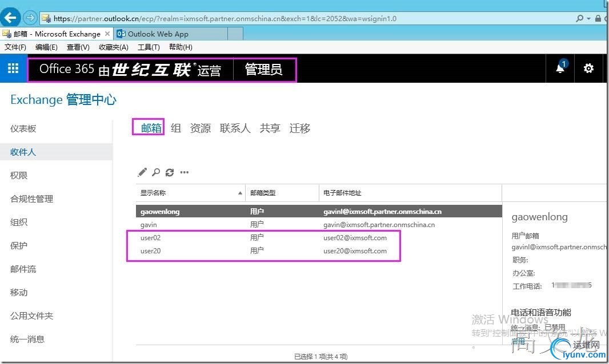Open the 编辑(E) menu
Image resolution: width=609 pixels, height=364 pixels.
pyautogui.click(x=46, y=47)
